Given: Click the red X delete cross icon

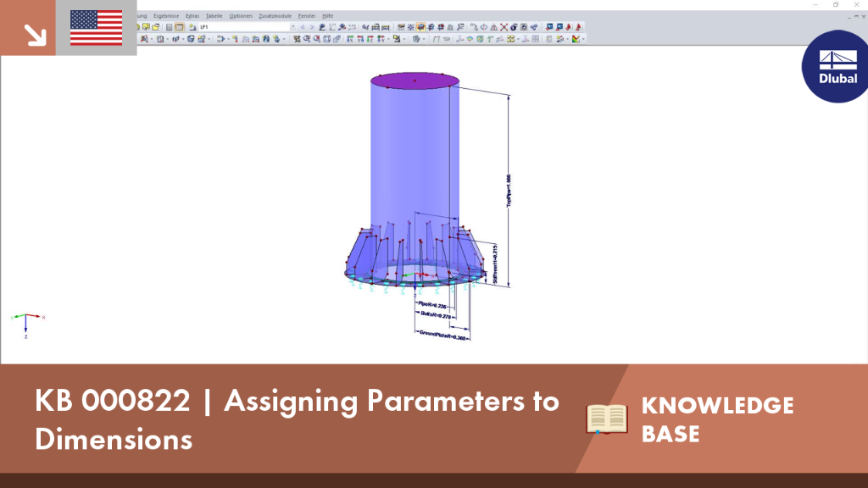Looking at the screenshot, I should (x=504, y=27).
